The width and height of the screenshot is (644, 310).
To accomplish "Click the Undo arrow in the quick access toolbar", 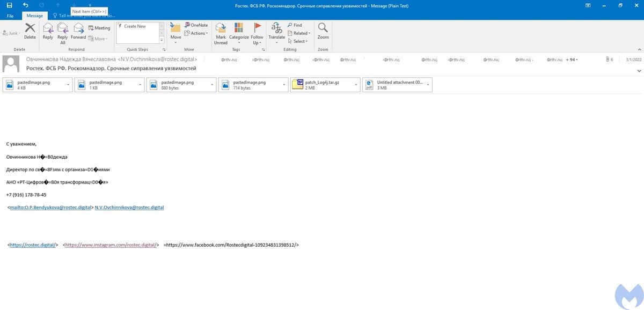I will coord(25,5).
